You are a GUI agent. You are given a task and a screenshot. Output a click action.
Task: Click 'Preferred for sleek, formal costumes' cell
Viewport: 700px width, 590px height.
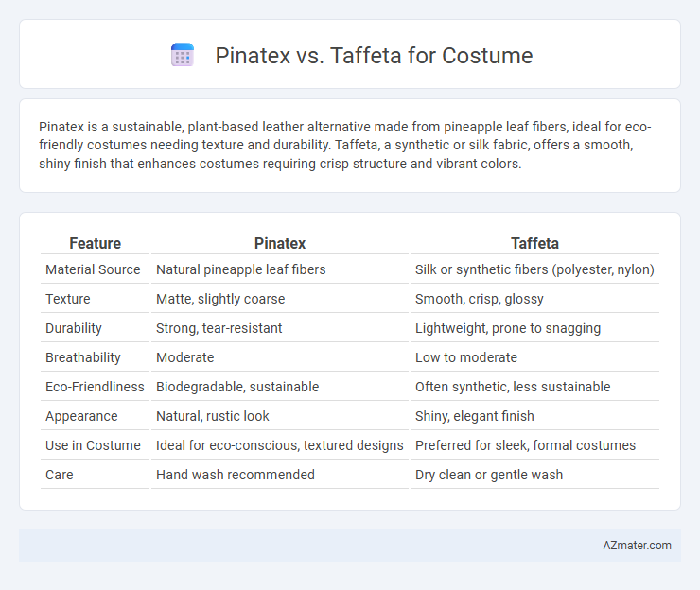click(525, 445)
